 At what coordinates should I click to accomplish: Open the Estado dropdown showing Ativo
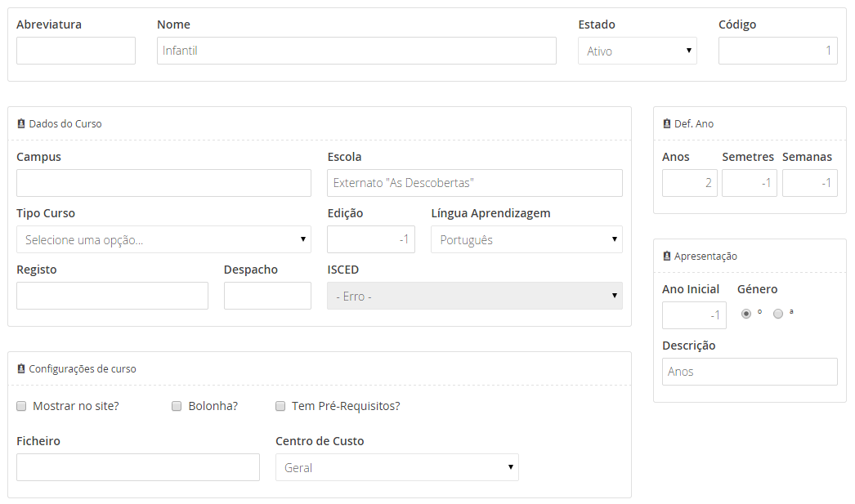(637, 51)
